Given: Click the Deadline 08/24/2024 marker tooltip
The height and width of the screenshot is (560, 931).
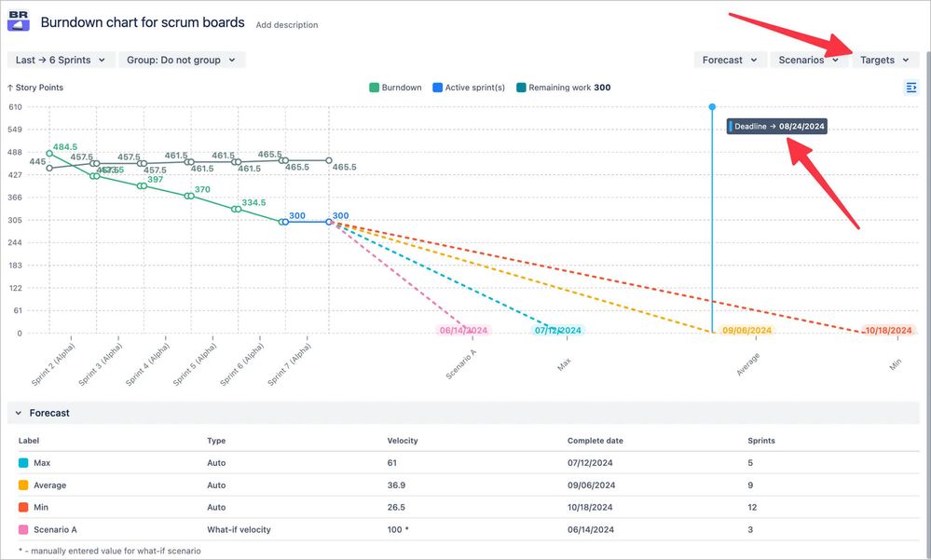Looking at the screenshot, I should (x=776, y=126).
